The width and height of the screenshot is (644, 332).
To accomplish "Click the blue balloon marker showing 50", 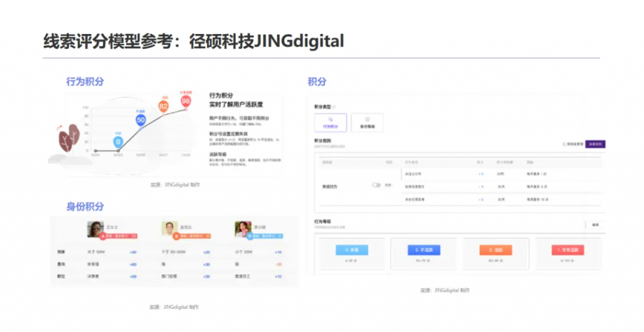I will pyautogui.click(x=141, y=119).
